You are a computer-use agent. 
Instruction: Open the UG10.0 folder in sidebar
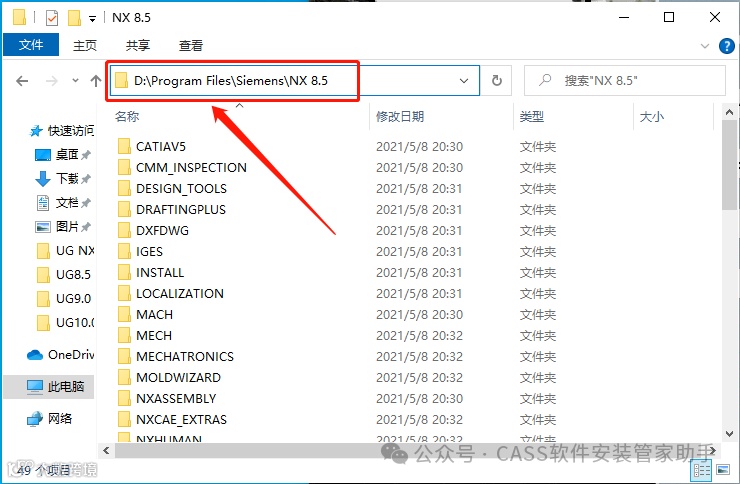click(x=65, y=323)
